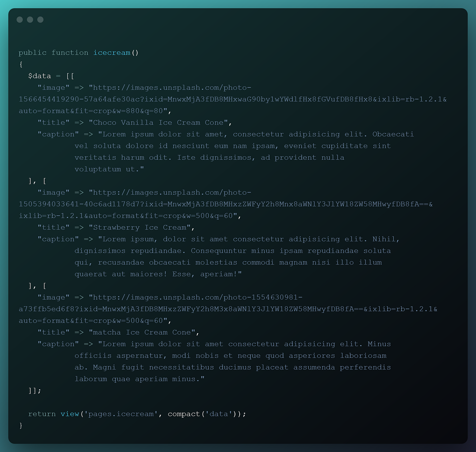Click the red window control dot
Image resolution: width=476 pixels, height=452 pixels.
tap(19, 20)
